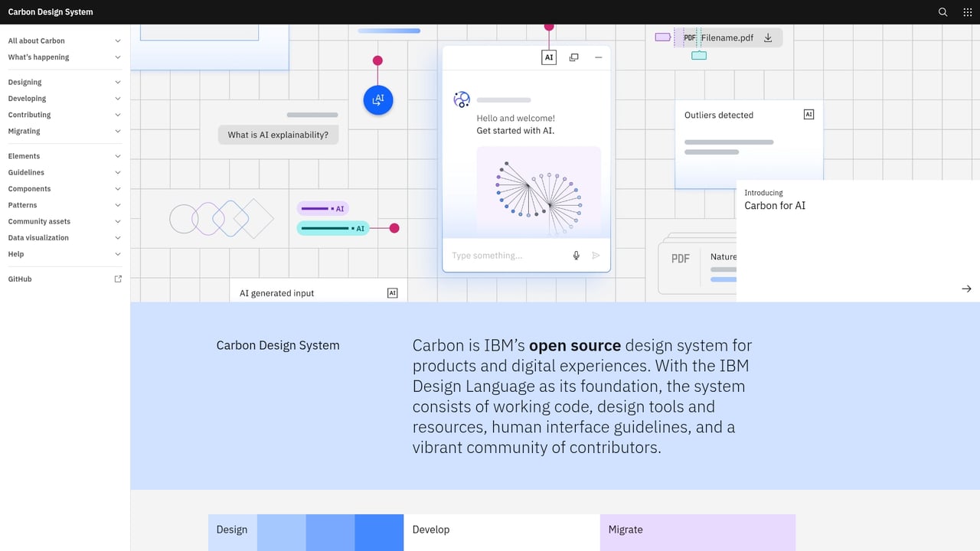Open the app switcher grid icon

(x=966, y=11)
